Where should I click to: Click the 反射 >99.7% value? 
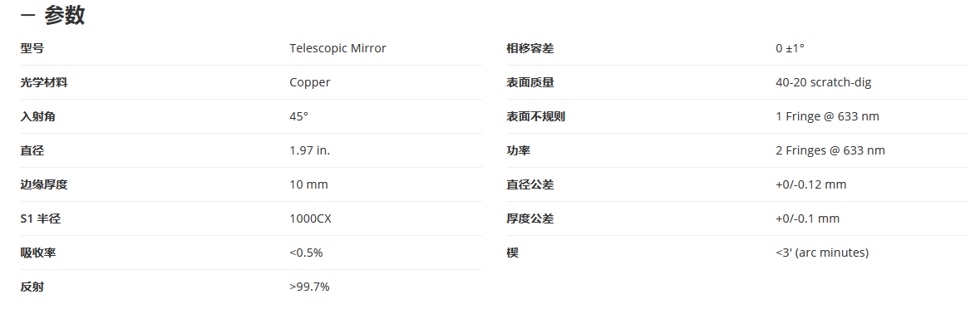309,287
